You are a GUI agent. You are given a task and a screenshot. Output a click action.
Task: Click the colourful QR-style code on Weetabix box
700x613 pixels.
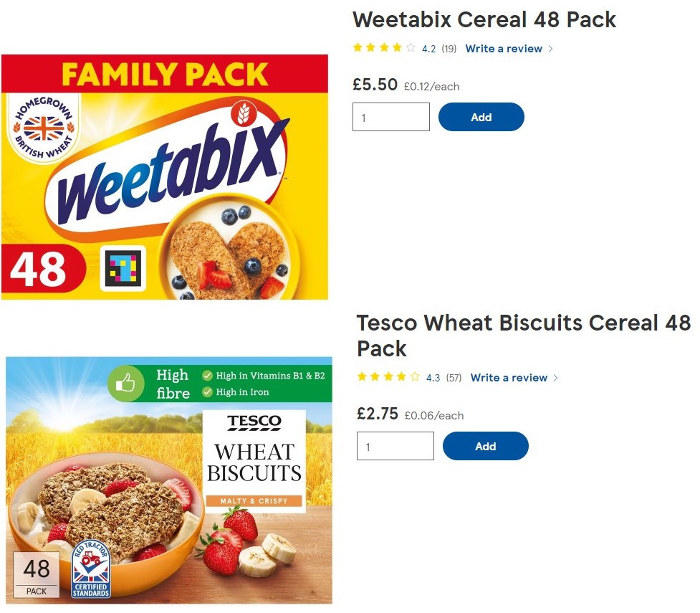point(123,268)
